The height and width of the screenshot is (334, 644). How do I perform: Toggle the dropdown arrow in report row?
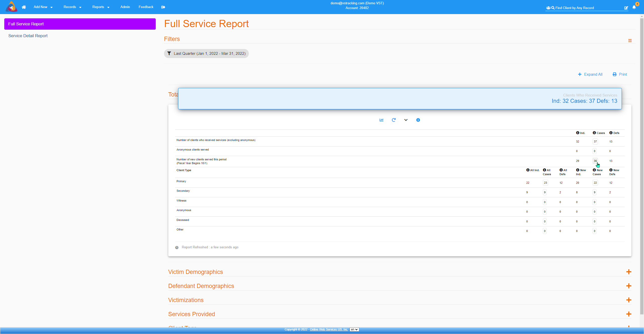click(x=406, y=120)
